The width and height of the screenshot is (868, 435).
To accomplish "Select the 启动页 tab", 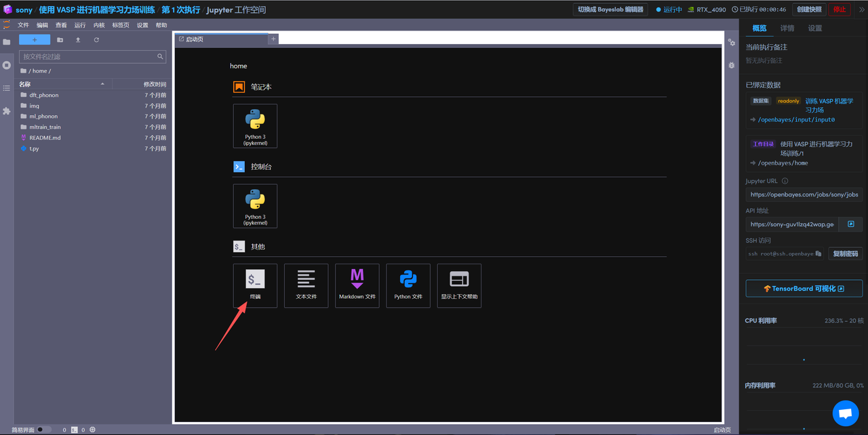I will coord(222,39).
